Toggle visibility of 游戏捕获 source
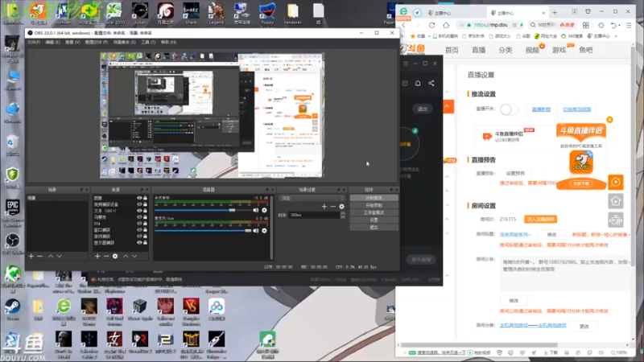644x362 pixels. (139, 236)
